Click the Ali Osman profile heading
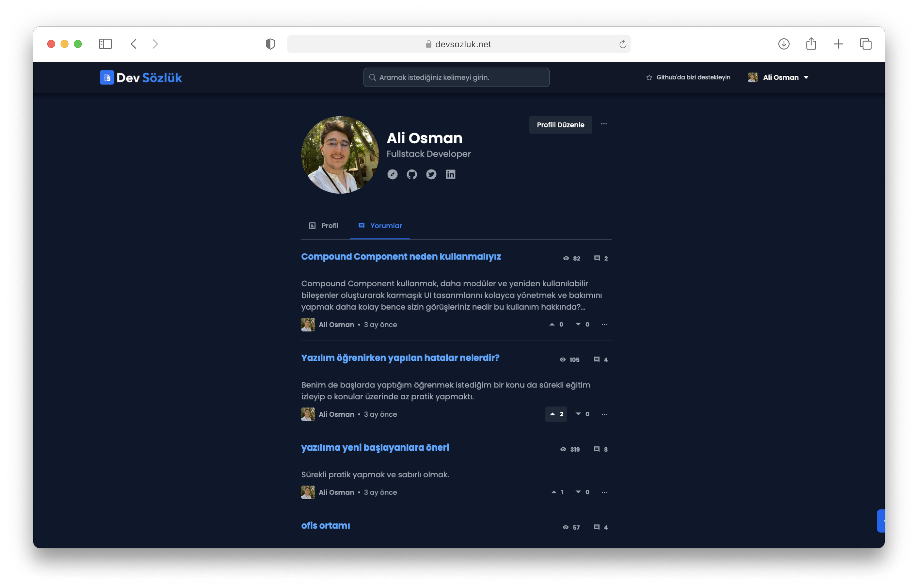Viewport: 918px width, 588px height. click(x=425, y=138)
